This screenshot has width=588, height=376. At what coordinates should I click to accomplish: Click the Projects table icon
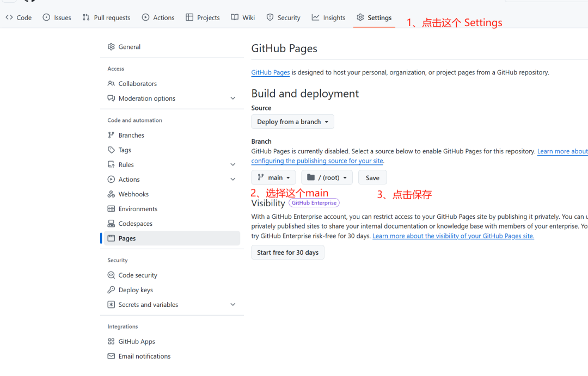pyautogui.click(x=189, y=17)
